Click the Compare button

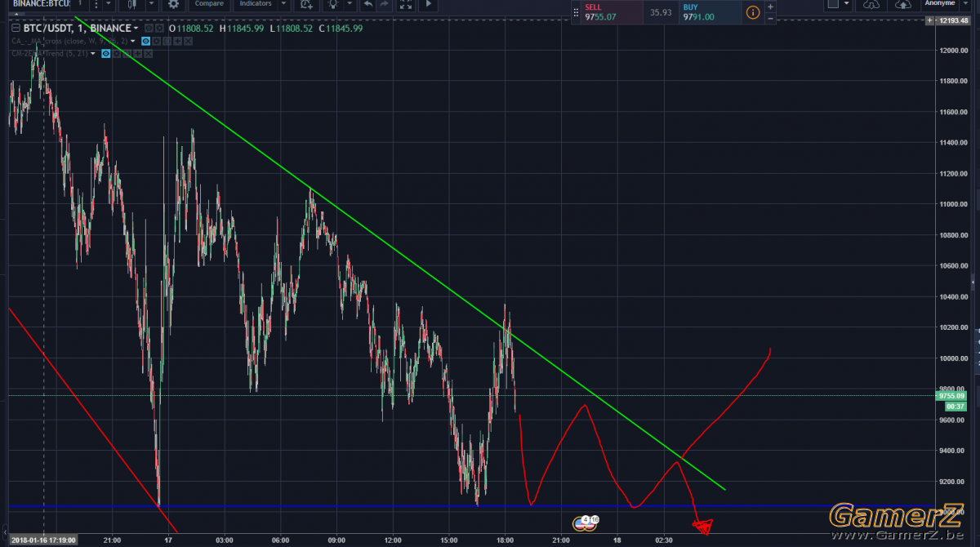(x=209, y=4)
